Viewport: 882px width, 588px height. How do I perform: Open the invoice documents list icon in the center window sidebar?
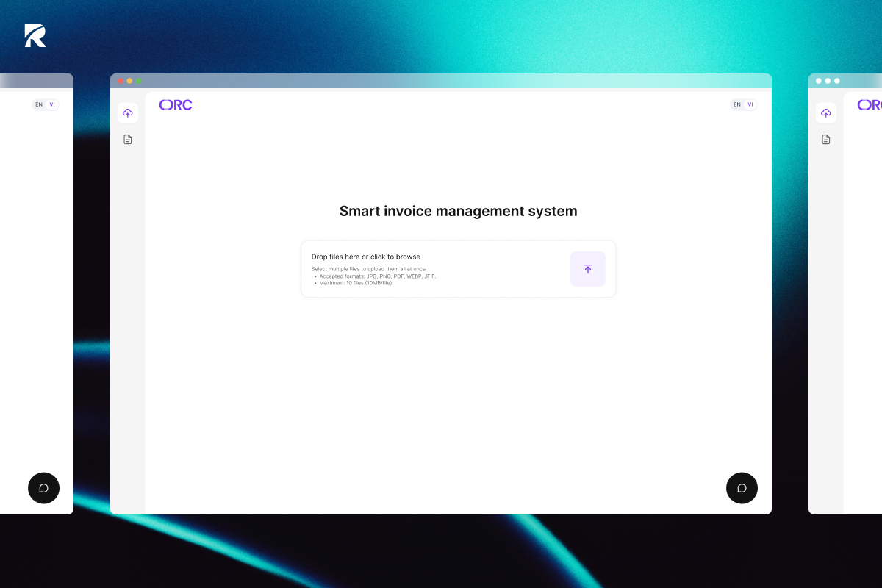pos(128,140)
